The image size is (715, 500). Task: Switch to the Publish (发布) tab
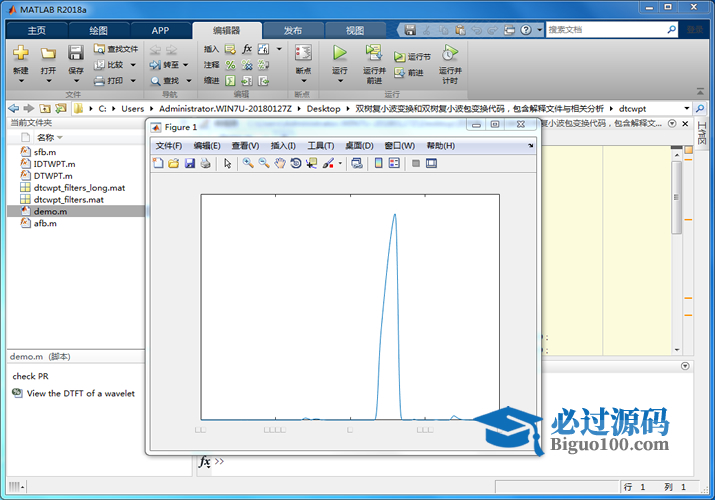click(293, 31)
